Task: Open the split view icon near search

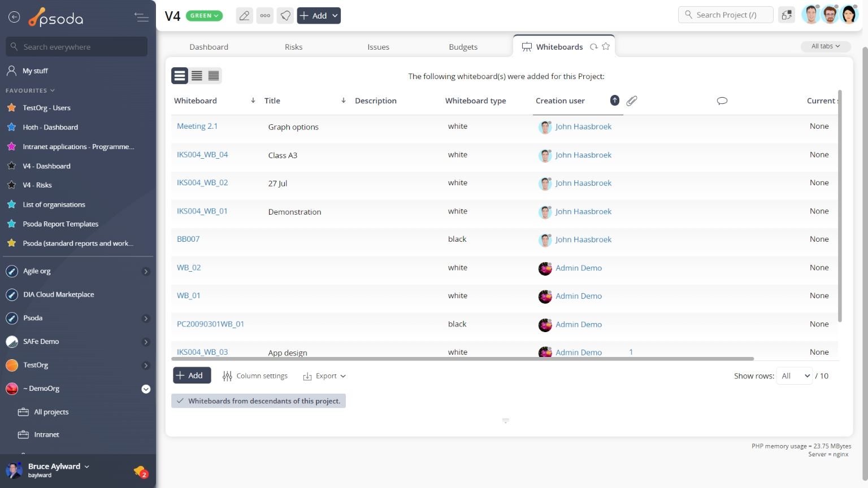Action: (787, 15)
